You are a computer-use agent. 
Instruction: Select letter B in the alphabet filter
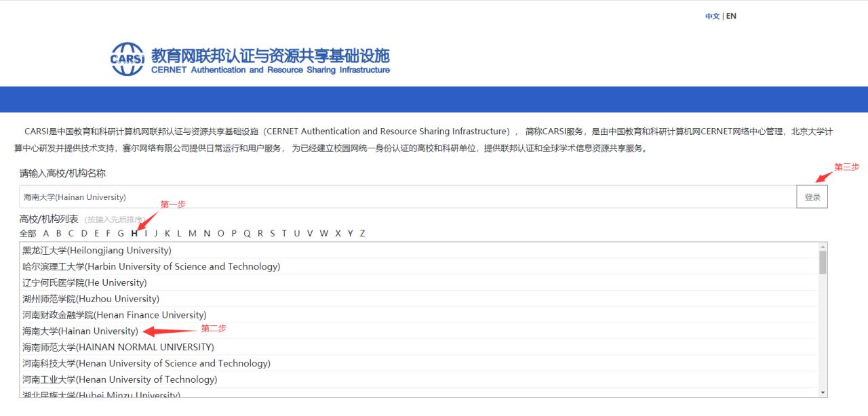pos(58,233)
